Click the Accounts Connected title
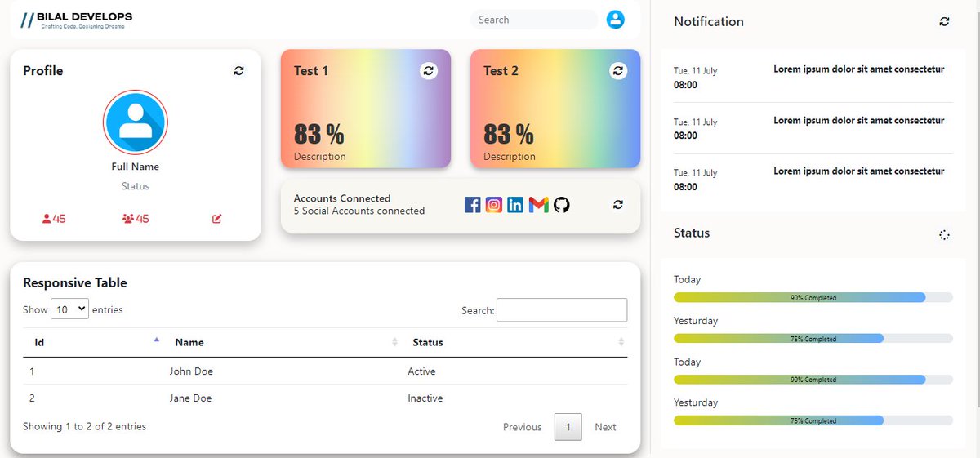The image size is (980, 458). 342,198
